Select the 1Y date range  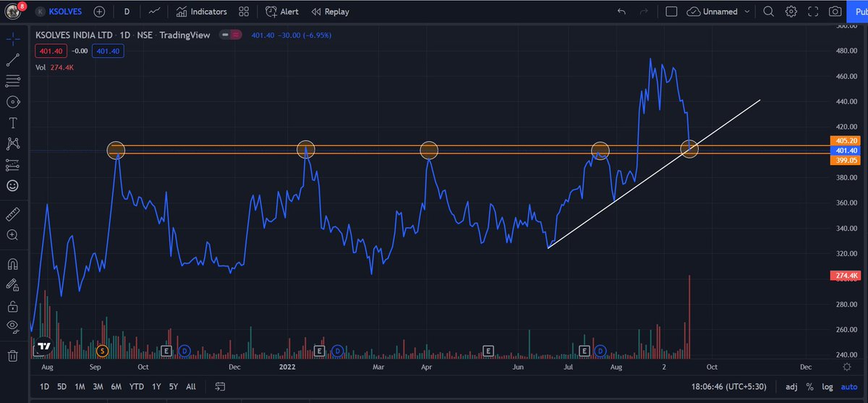pos(156,387)
